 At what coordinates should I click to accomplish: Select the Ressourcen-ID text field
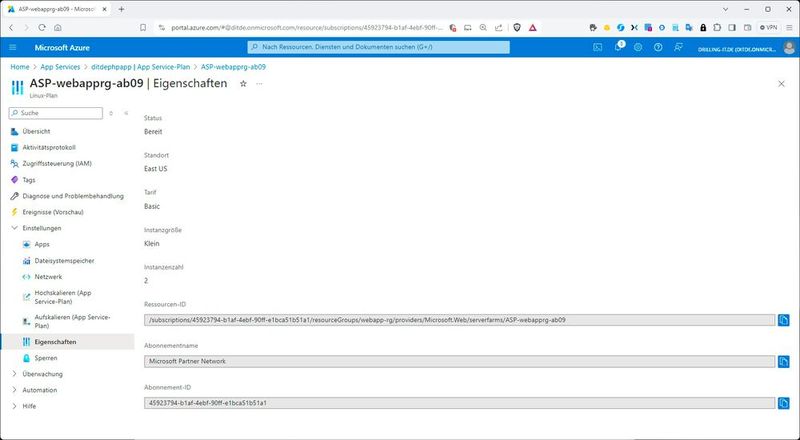[x=460, y=320]
